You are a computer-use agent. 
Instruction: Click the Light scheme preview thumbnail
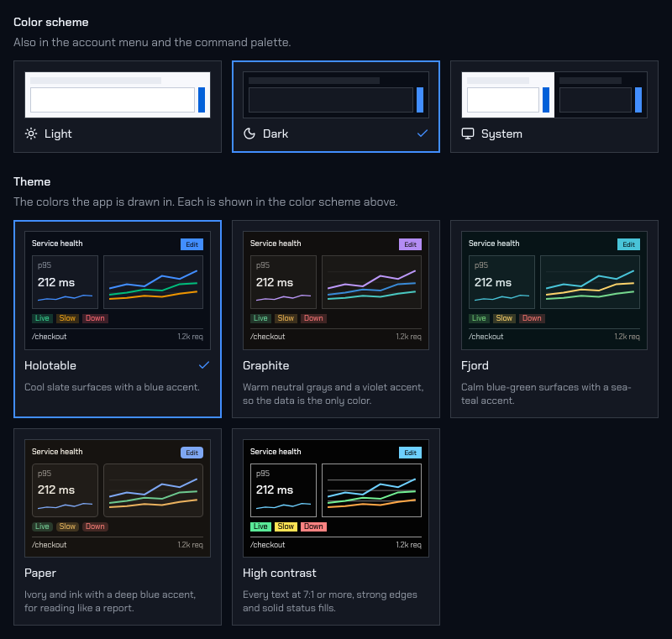(x=118, y=95)
